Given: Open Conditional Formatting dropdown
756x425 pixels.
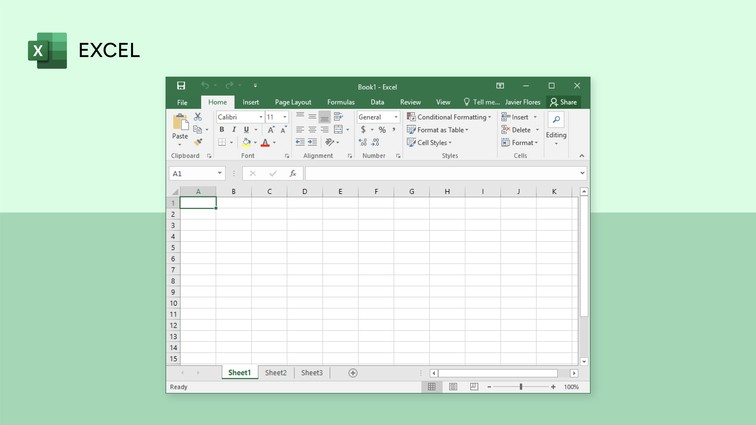Looking at the screenshot, I should click(449, 117).
